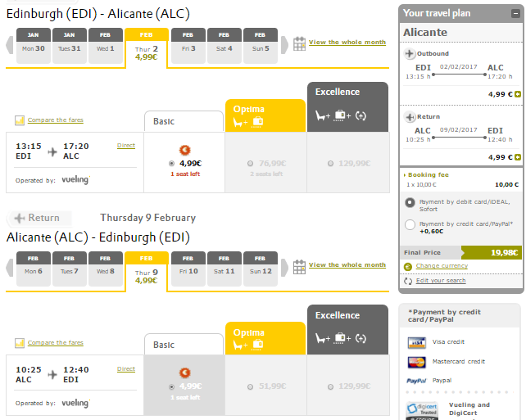The image size is (526, 420).
Task: Click outbound Compare the fares chart icon
Action: tap(20, 120)
